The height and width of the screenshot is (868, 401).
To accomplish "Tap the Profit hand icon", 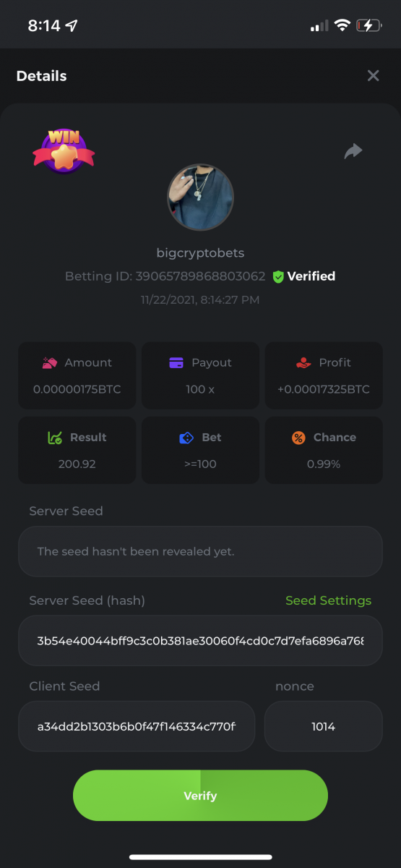I will 303,362.
